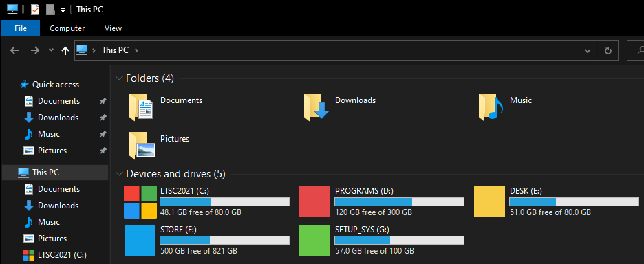
Task: Open the Computer ribbon tab
Action: (x=67, y=28)
